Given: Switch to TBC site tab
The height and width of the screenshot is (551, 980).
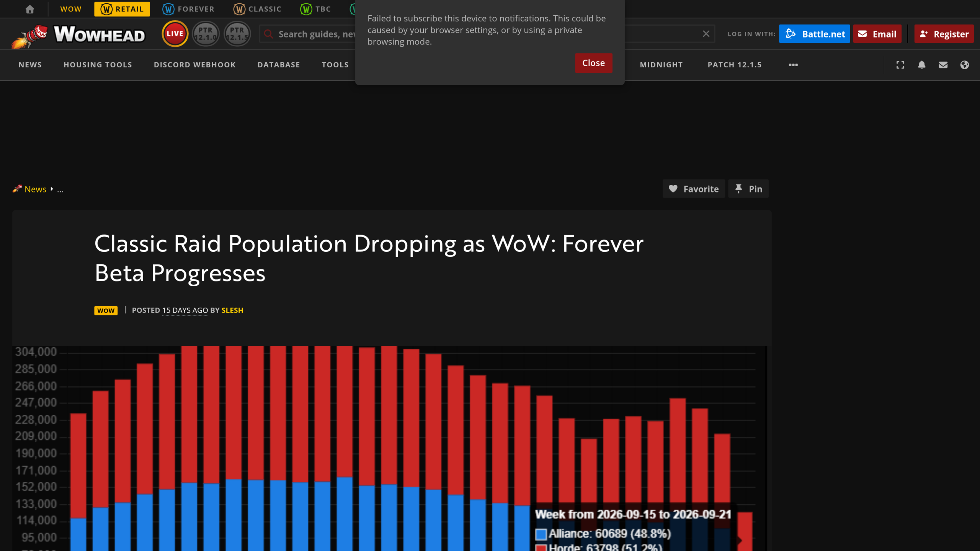Looking at the screenshot, I should coord(316,9).
